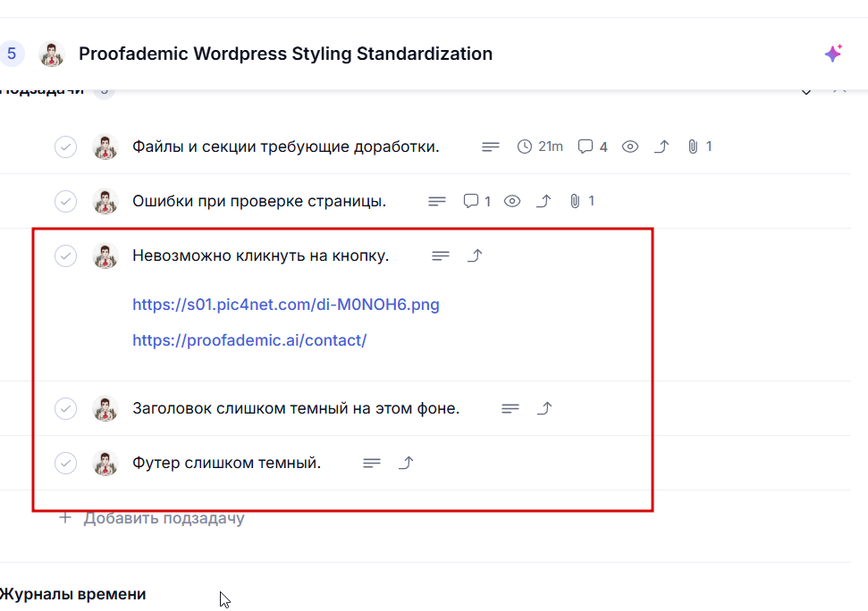Image resolution: width=868 pixels, height=611 pixels.
Task: Open the pic4net.com screenshot link
Action: click(286, 305)
